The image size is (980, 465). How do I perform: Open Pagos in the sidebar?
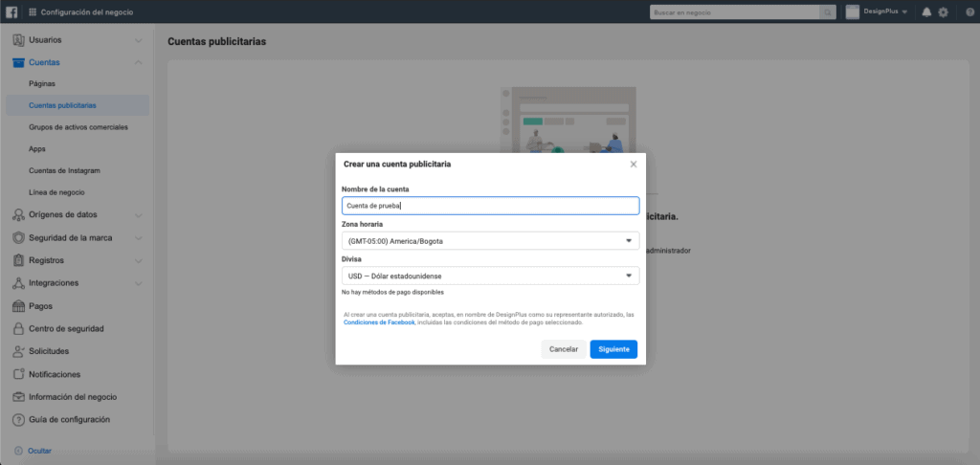coord(40,306)
